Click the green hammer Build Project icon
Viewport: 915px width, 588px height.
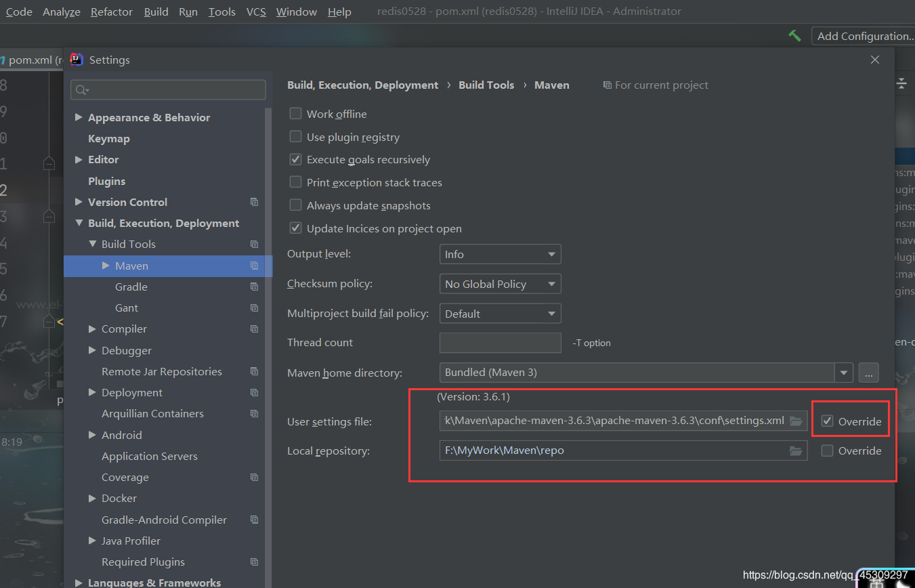click(x=794, y=36)
